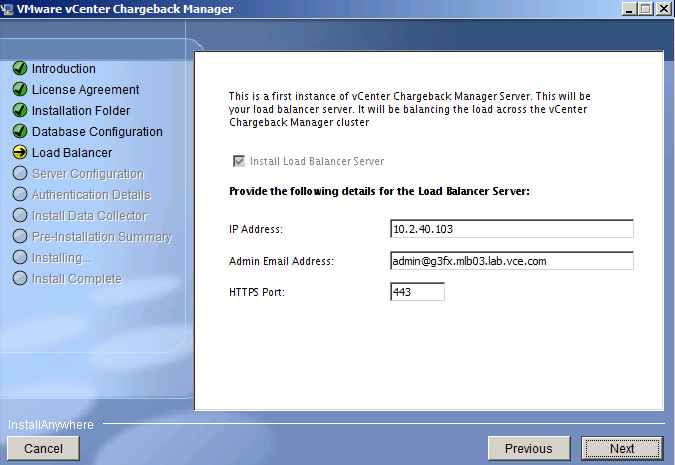Cancel the installation
675x465 pixels.
click(x=43, y=448)
